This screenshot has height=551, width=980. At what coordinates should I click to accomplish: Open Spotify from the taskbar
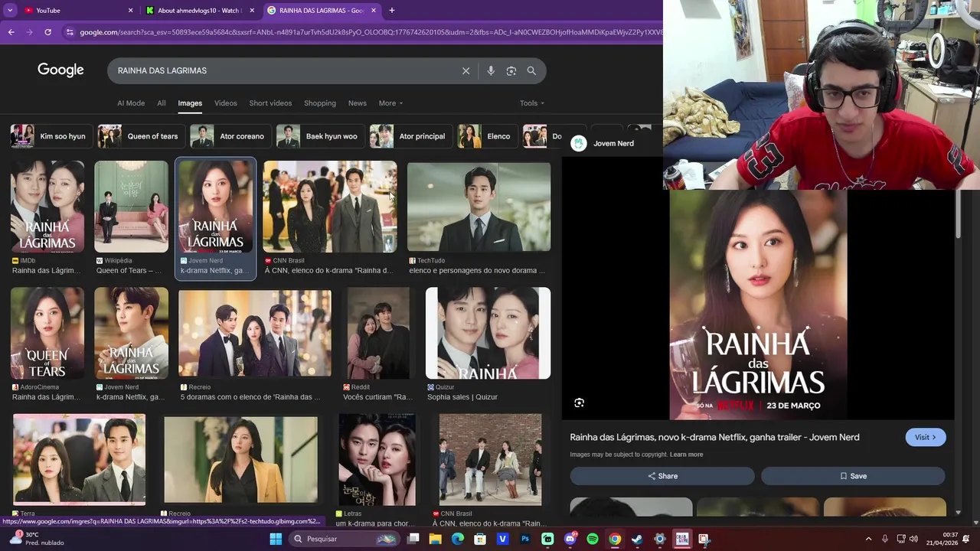[x=593, y=539]
